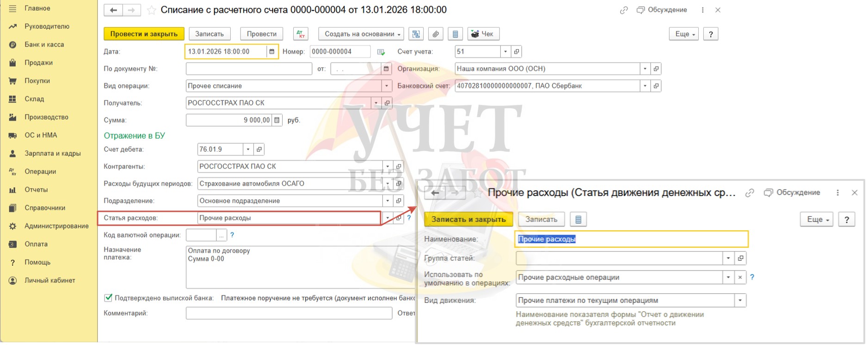
Task: Click the Операции Дт/Кт icon in sidebar
Action: [12, 172]
